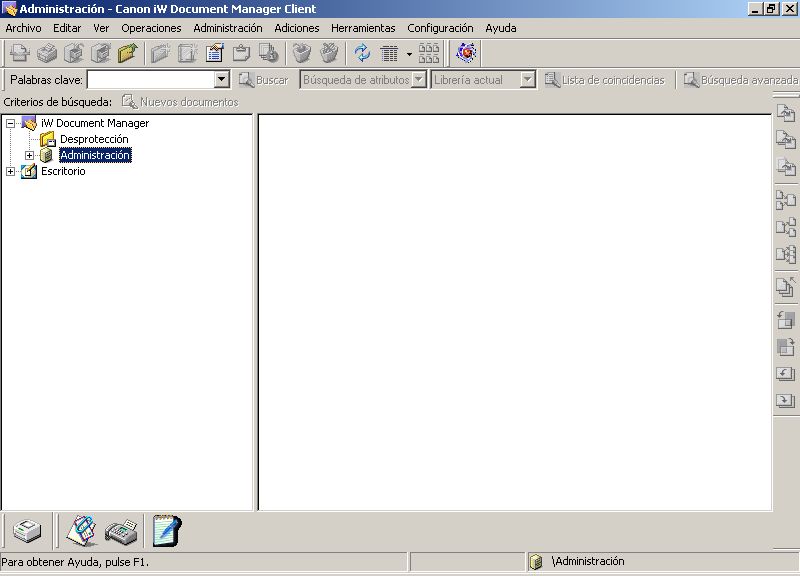Click the large printer icon in bottom bar
Image resolution: width=800 pixels, height=576 pixels.
tap(28, 531)
